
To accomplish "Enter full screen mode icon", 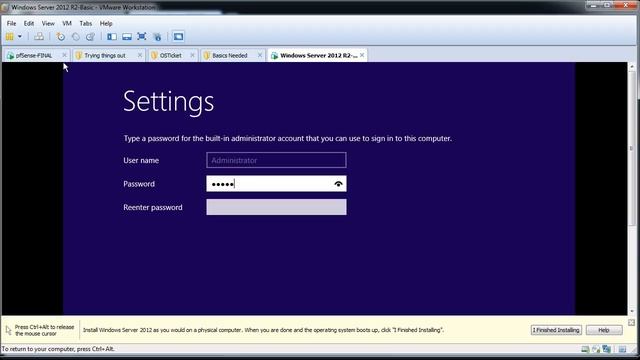I will pyautogui.click(x=142, y=37).
